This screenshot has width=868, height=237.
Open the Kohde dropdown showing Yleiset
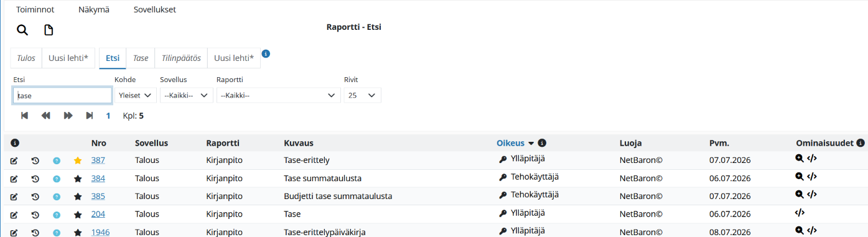136,95
